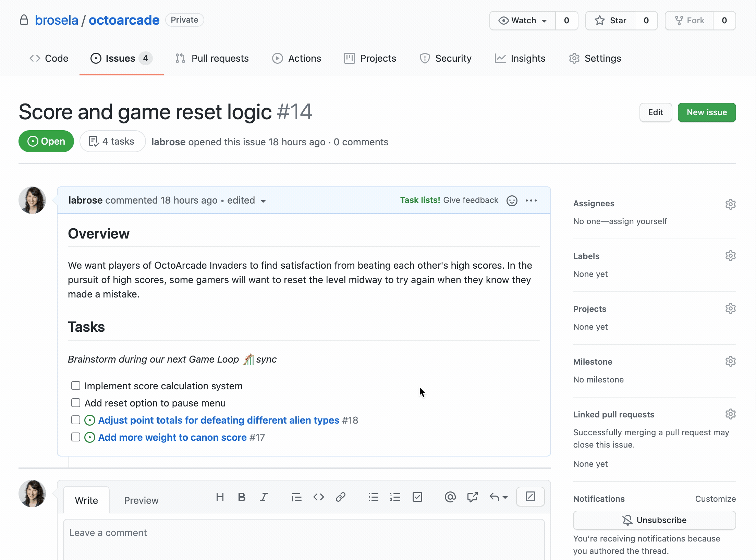Toggle fullscreen editor slash-box icon

tap(531, 496)
